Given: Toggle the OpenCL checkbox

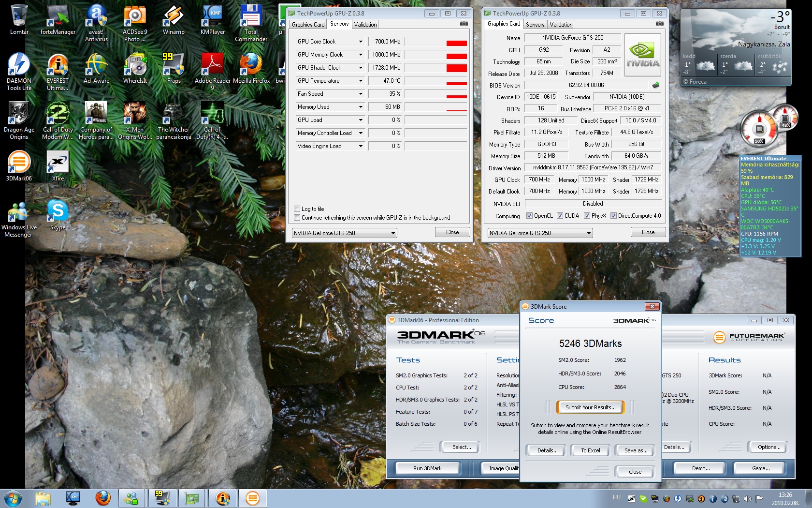Looking at the screenshot, I should (529, 216).
